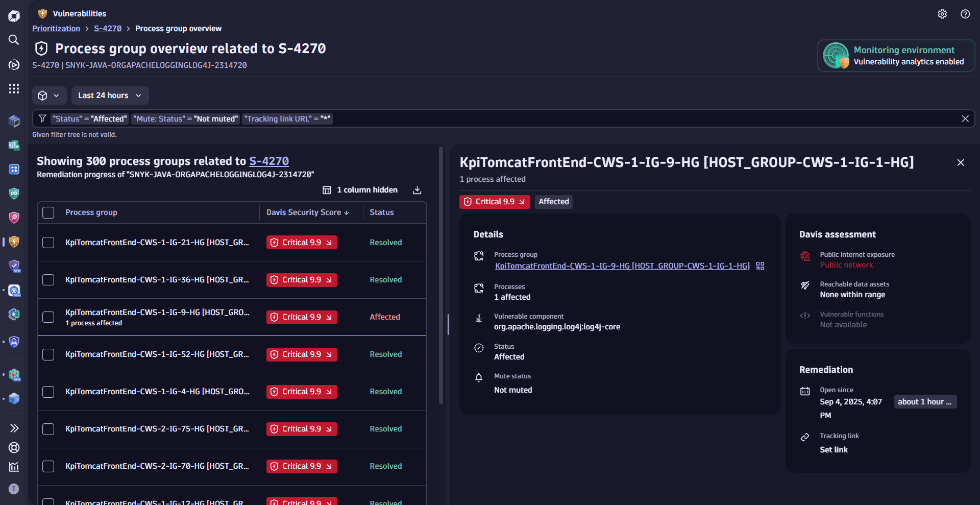
Task: Click the Public network exposure value
Action: [x=846, y=265]
